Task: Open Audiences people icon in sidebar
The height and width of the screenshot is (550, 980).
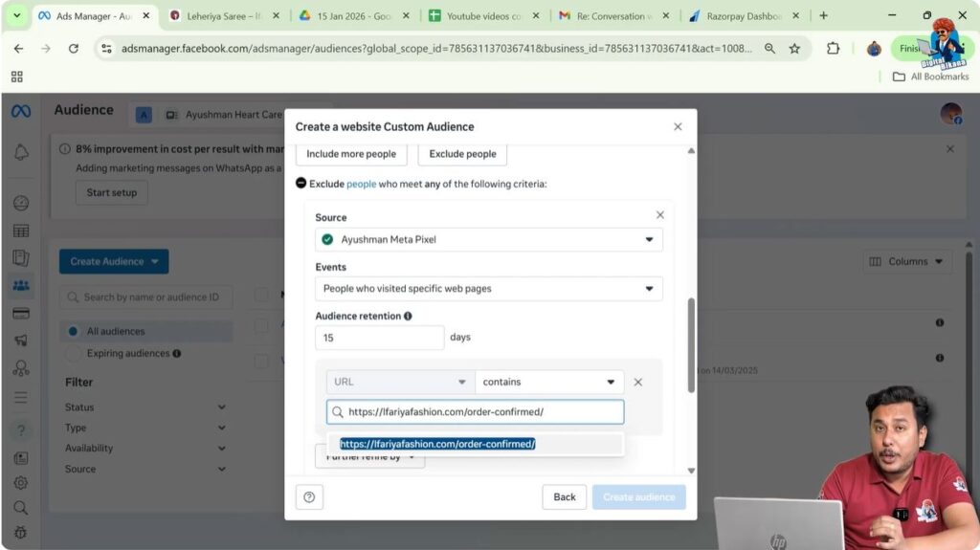Action: 21,286
